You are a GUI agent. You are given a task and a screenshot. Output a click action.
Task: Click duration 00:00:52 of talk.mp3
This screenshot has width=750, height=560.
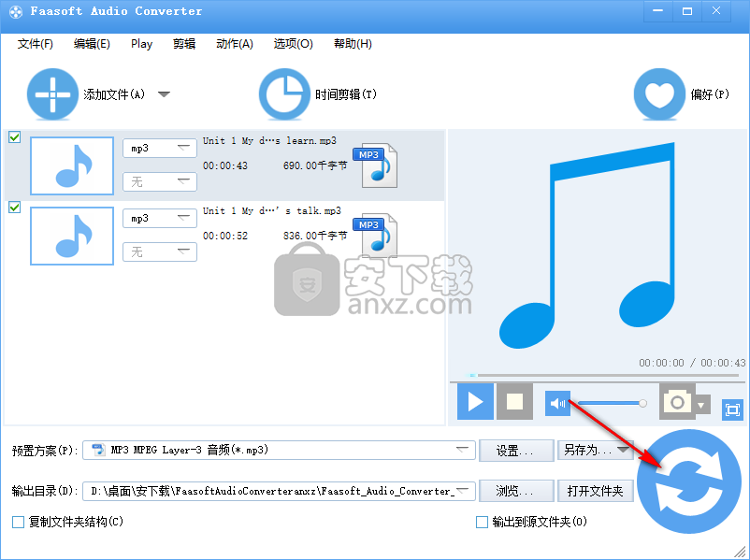[x=225, y=236]
